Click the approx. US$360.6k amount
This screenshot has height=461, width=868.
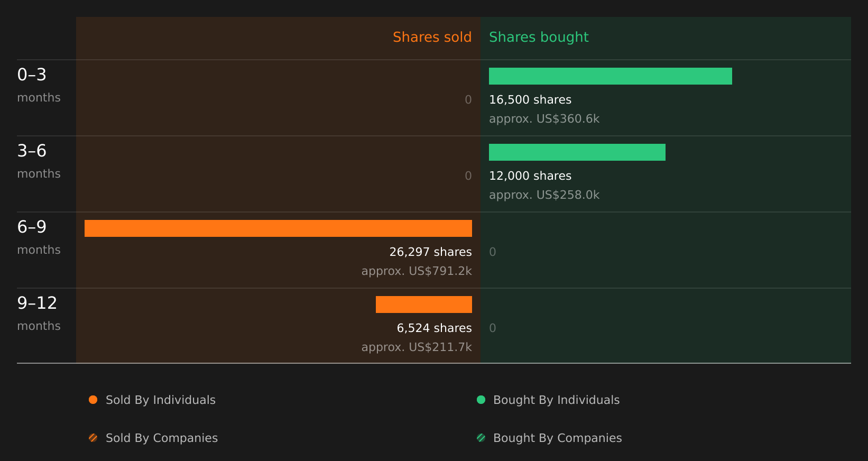(x=544, y=119)
